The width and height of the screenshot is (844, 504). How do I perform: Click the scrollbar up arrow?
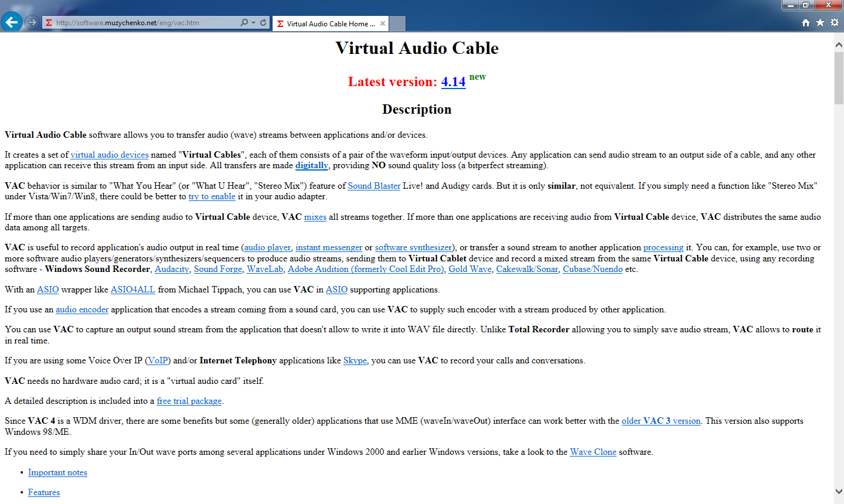pyautogui.click(x=839, y=45)
